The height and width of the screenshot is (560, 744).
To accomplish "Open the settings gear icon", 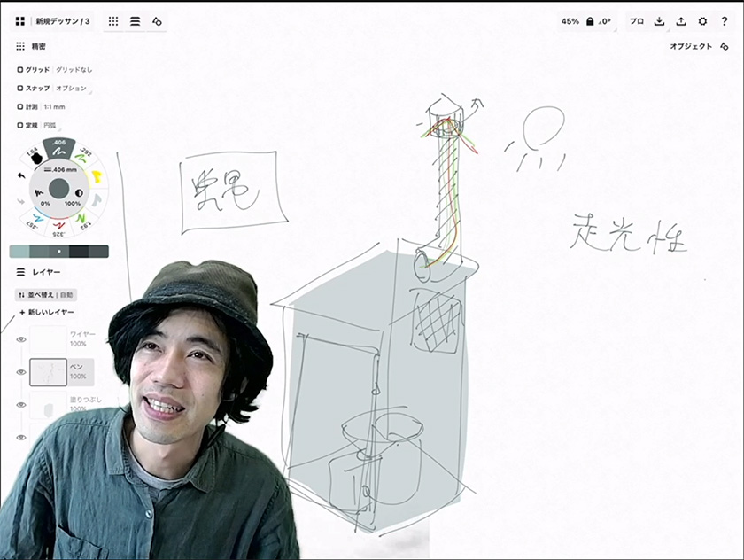I will [x=702, y=21].
